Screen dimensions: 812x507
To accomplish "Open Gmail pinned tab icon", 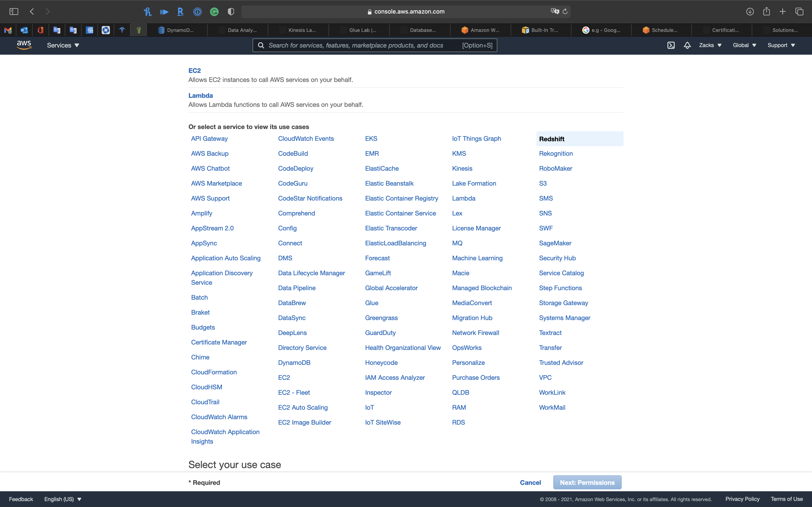I will 8,30.
